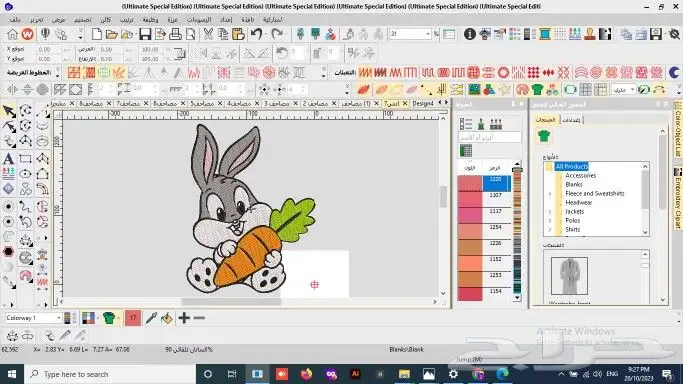Save the design using the floppy disk icon

coord(145,34)
